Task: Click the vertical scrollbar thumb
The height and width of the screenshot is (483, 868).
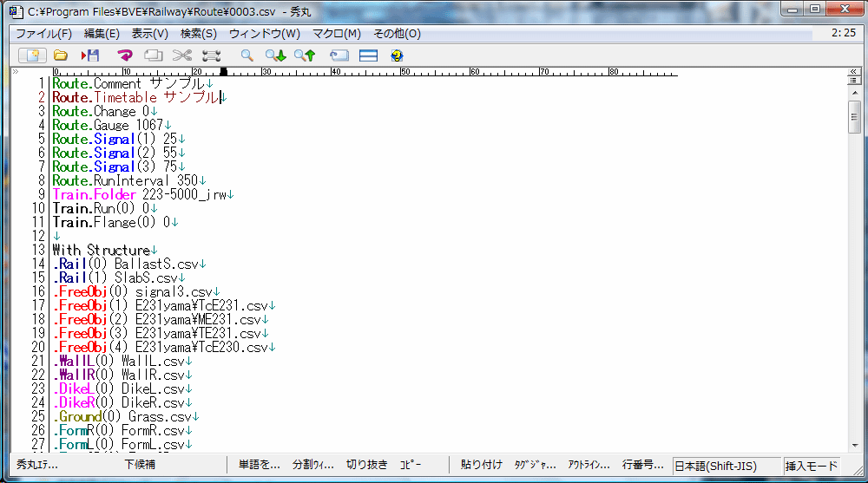Action: tap(855, 117)
